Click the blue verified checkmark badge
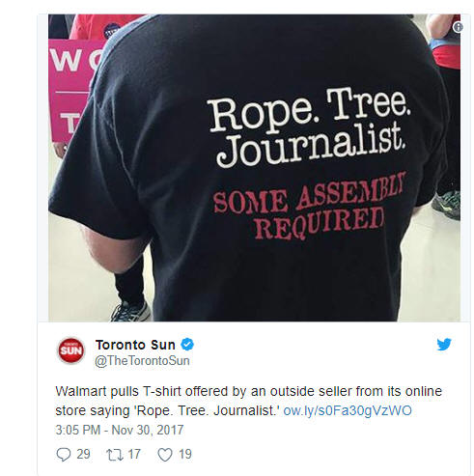 [187, 345]
